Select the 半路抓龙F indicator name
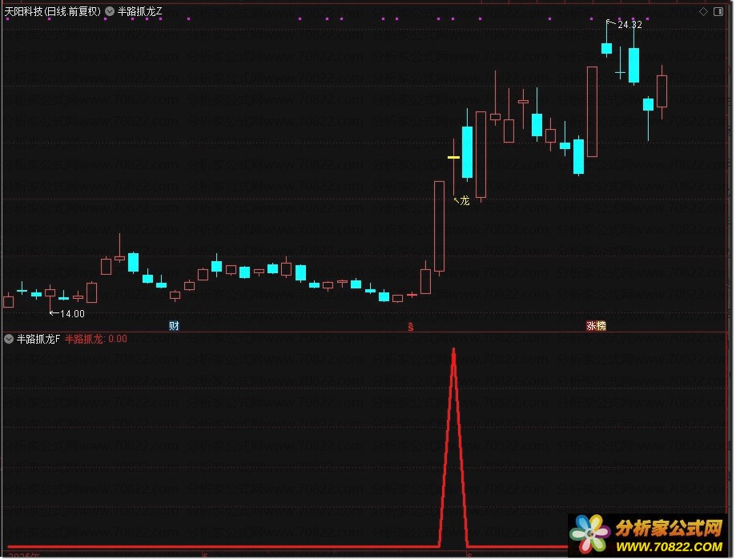Image resolution: width=736 pixels, height=560 pixels. [x=38, y=339]
